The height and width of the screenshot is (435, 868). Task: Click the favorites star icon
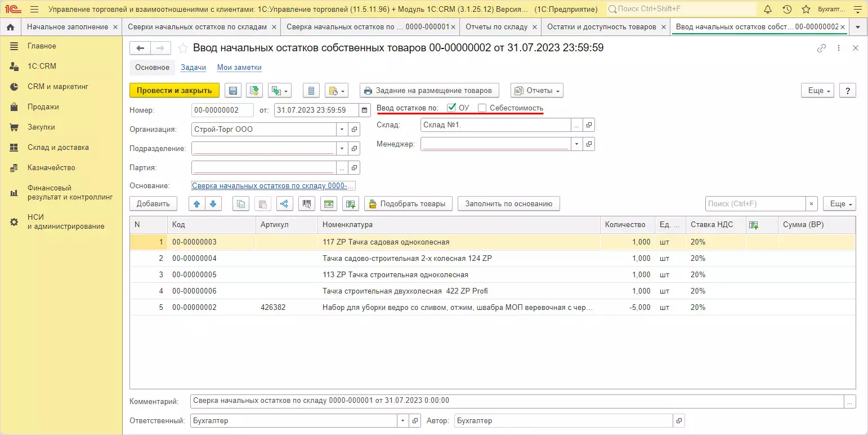point(806,10)
